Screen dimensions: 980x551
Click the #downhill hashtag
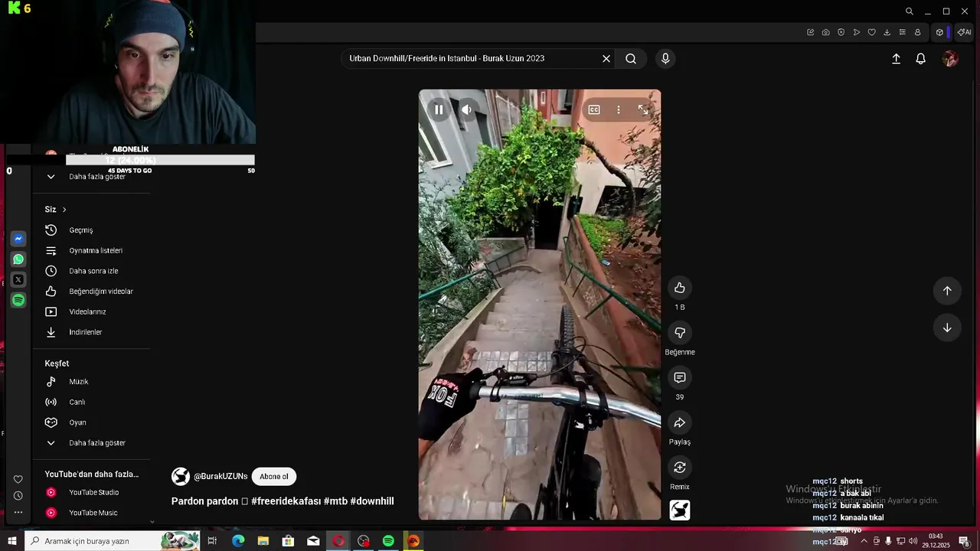coord(372,501)
